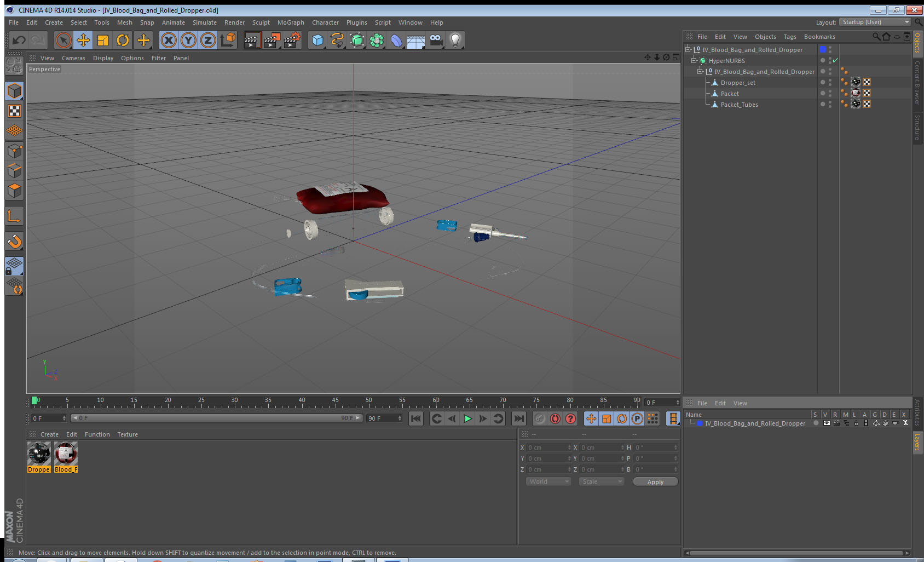Image resolution: width=924 pixels, height=562 pixels.
Task: Open the Render Settings icon
Action: [x=292, y=40]
